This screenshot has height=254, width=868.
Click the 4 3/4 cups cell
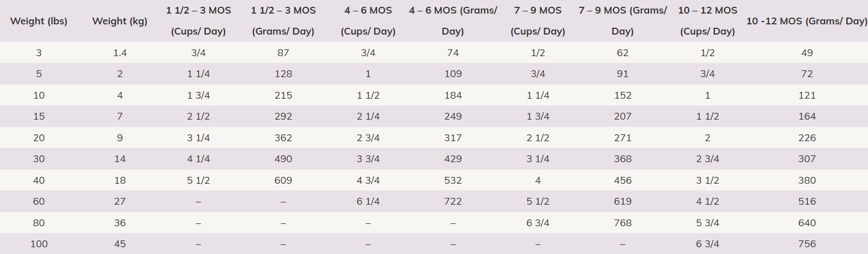tap(368, 180)
